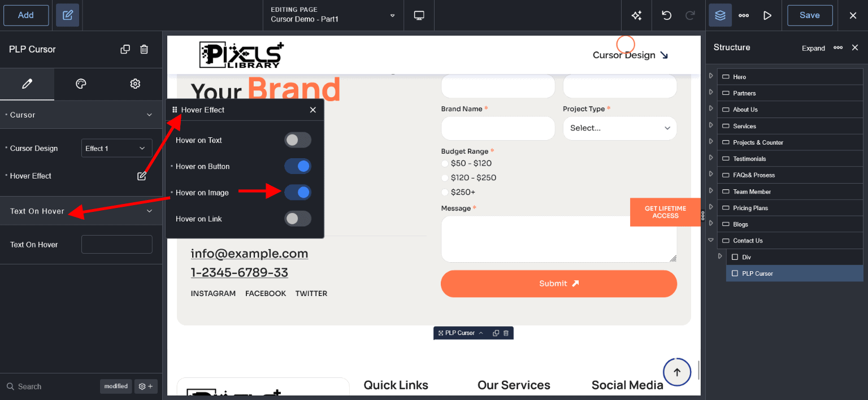Preview page with the play icon
Viewport: 868px width, 400px height.
pos(767,15)
